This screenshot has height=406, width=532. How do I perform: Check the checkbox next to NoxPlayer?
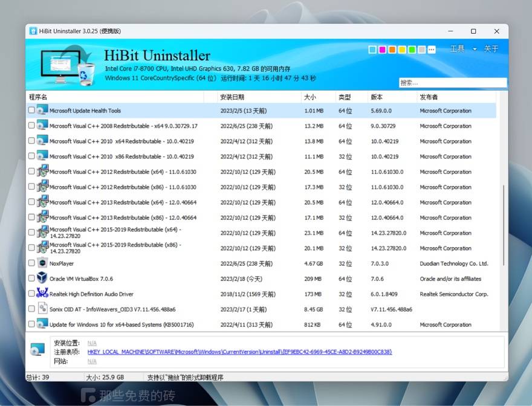coord(31,263)
